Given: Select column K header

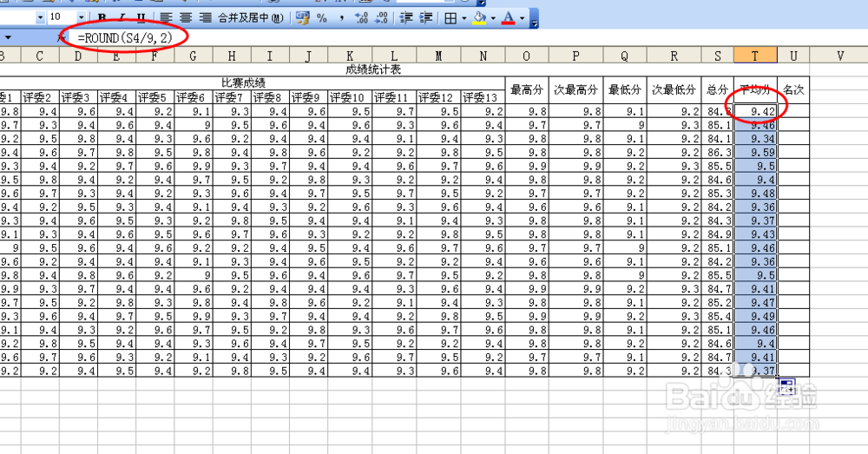Looking at the screenshot, I should 350,56.
